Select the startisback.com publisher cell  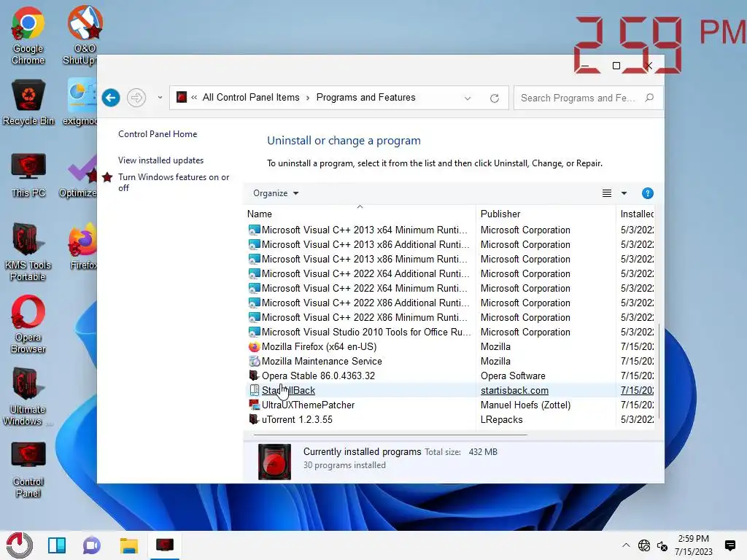[514, 391]
